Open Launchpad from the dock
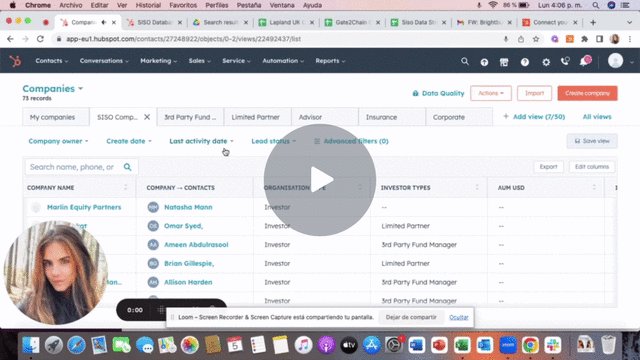Image resolution: width=640 pixels, height=360 pixels. pos(53,345)
